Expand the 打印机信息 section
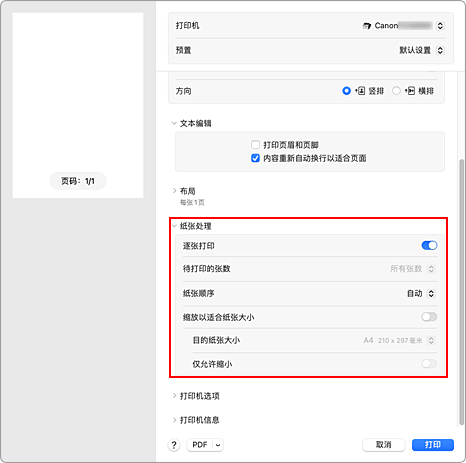The height and width of the screenshot is (463, 466). 174,420
